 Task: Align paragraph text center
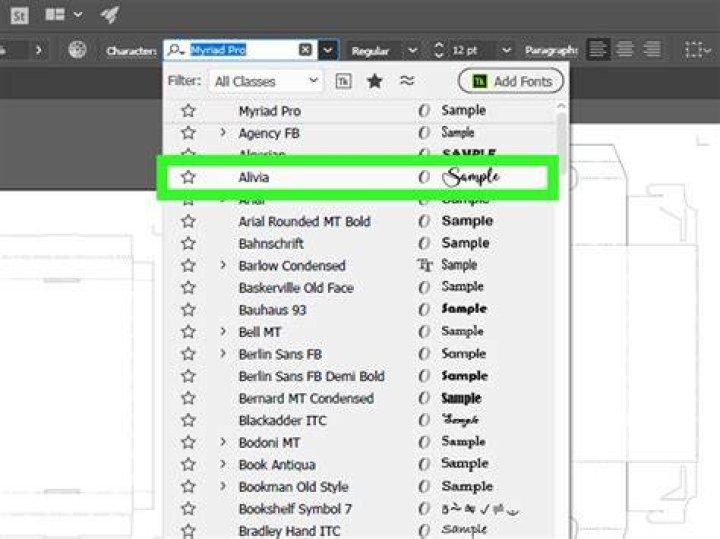point(624,49)
